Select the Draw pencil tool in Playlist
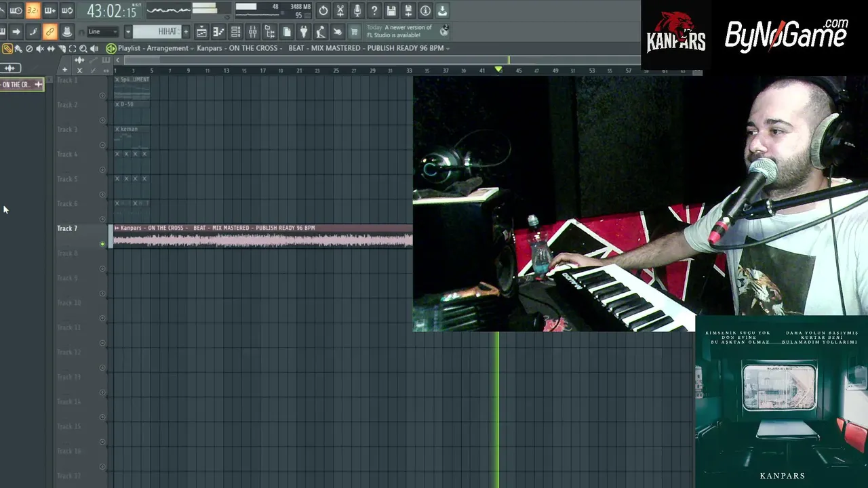Viewport: 868px width, 488px height. pyautogui.click(x=7, y=48)
